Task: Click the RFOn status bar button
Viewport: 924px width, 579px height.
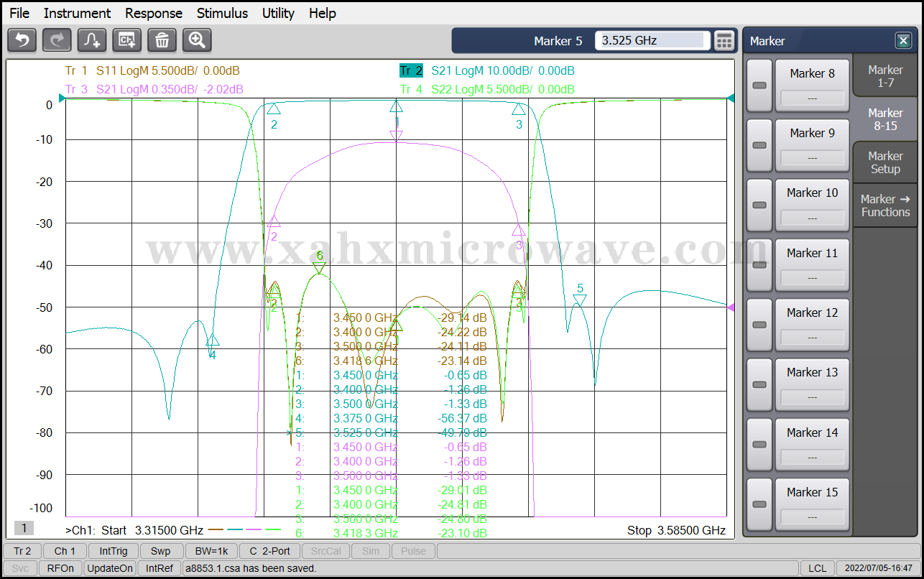Action: pyautogui.click(x=60, y=568)
